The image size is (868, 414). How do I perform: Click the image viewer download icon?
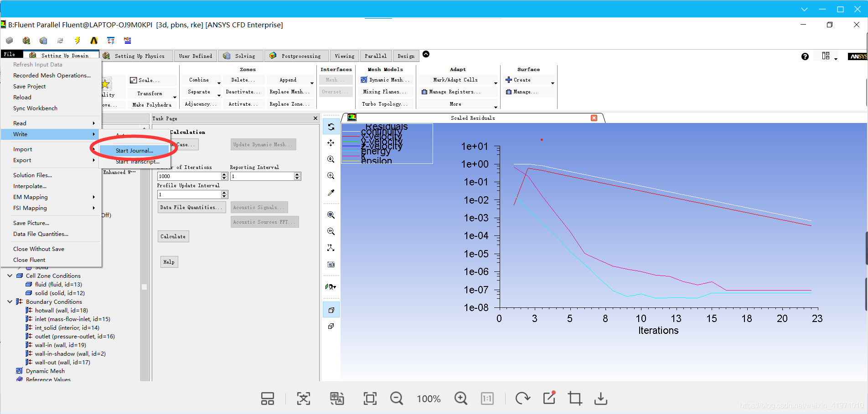[x=601, y=399]
